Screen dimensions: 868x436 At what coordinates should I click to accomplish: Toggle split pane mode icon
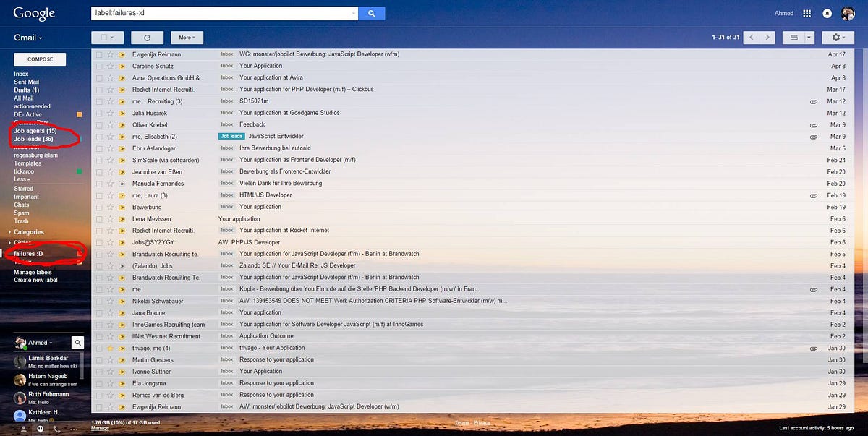[x=794, y=37]
